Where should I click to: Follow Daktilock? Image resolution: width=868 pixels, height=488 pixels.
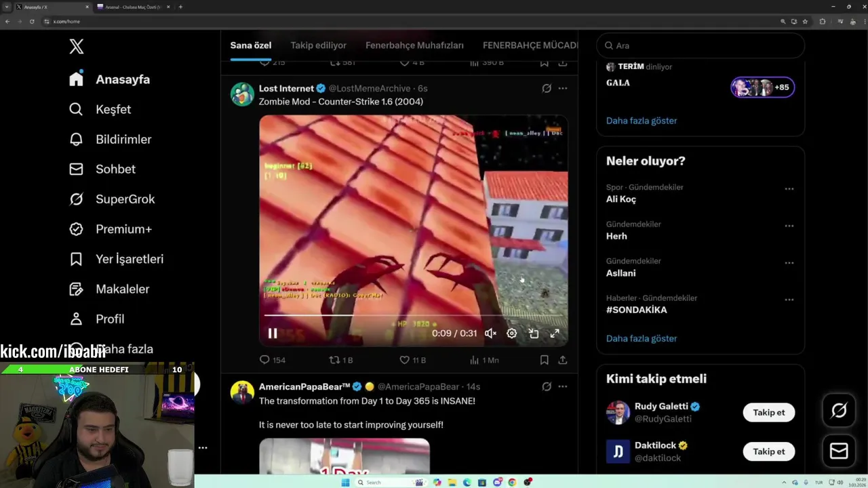pyautogui.click(x=768, y=451)
